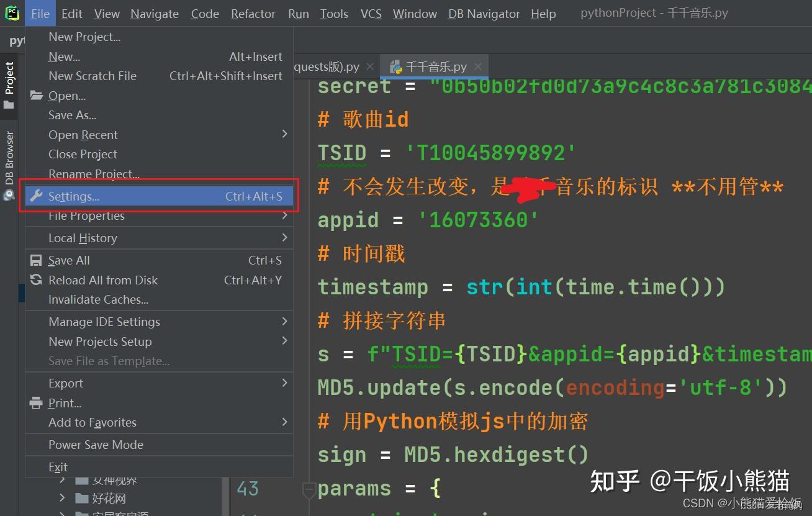The height and width of the screenshot is (516, 812).
Task: Click the Project tab folder icon
Action: pyautogui.click(x=9, y=105)
